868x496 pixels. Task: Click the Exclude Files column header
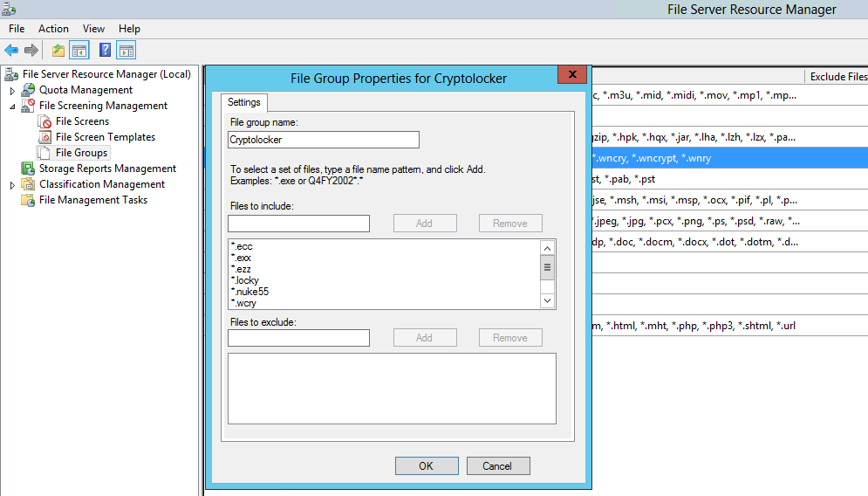click(x=836, y=77)
